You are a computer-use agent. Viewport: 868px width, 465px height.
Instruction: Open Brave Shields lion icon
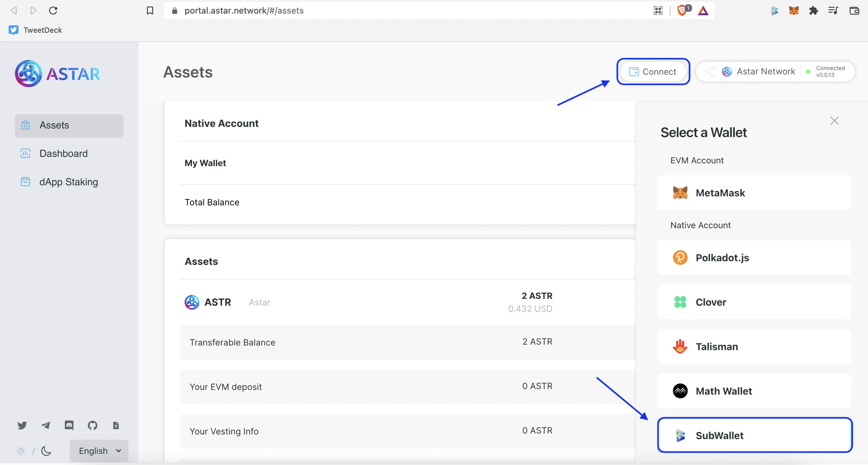682,10
